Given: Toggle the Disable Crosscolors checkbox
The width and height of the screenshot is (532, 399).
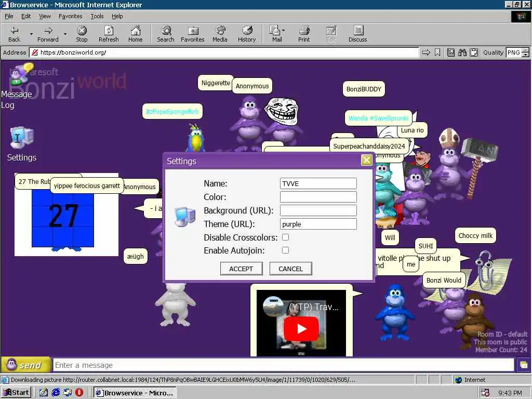Looking at the screenshot, I should (x=285, y=237).
